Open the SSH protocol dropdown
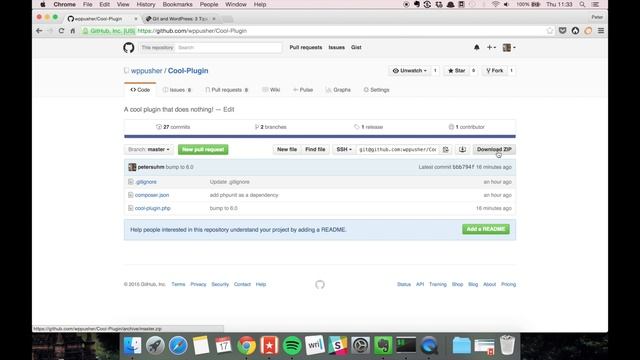This screenshot has height=360, width=640. [x=344, y=149]
